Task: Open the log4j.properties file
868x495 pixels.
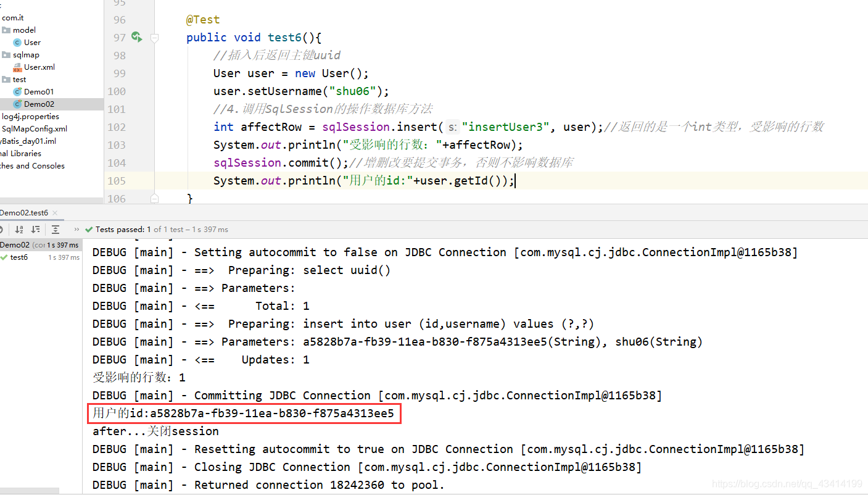Action: pyautogui.click(x=30, y=117)
